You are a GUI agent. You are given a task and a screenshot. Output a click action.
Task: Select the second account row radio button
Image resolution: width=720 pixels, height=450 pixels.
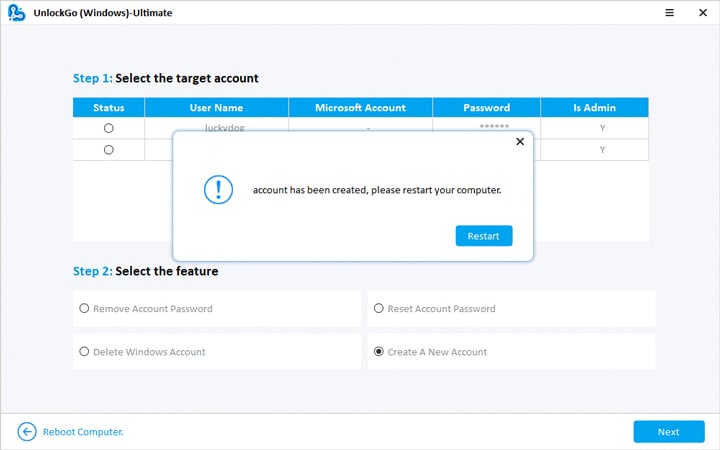click(x=108, y=149)
